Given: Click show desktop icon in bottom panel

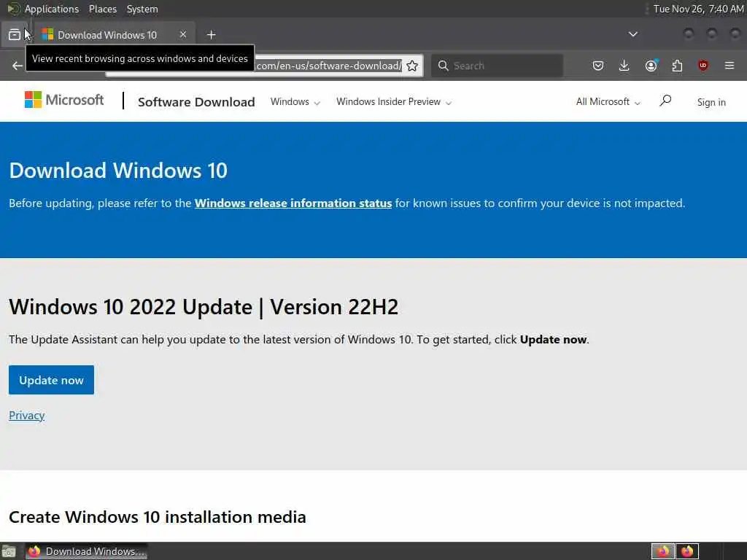Looking at the screenshot, I should click(8, 551).
